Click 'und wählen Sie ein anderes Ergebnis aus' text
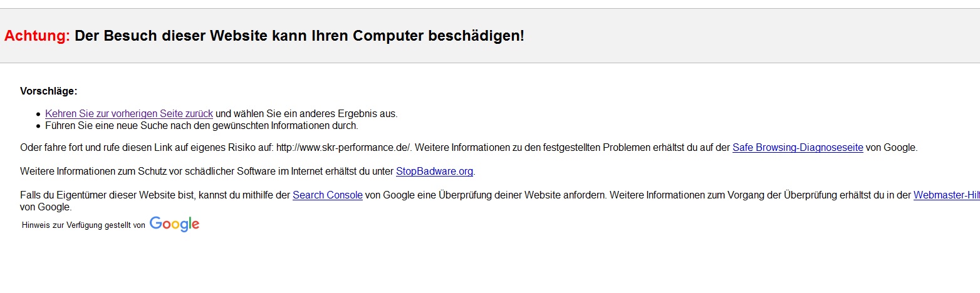This screenshot has width=980, height=293. [x=306, y=114]
